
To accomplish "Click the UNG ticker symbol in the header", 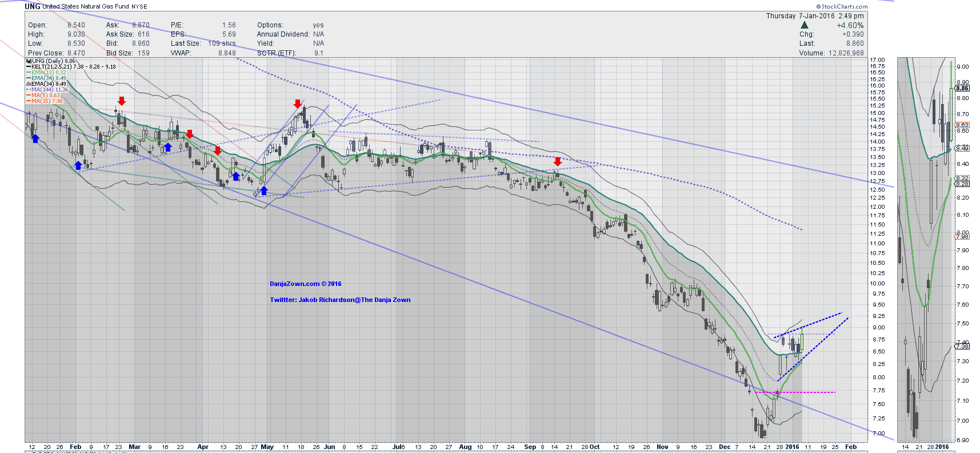I will click(33, 6).
